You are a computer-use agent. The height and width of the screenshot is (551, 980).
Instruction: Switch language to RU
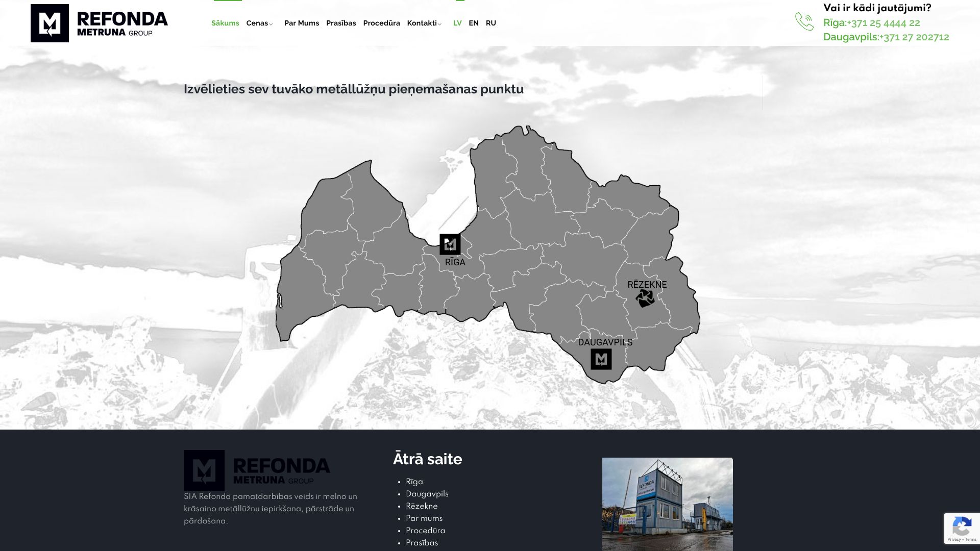tap(491, 23)
